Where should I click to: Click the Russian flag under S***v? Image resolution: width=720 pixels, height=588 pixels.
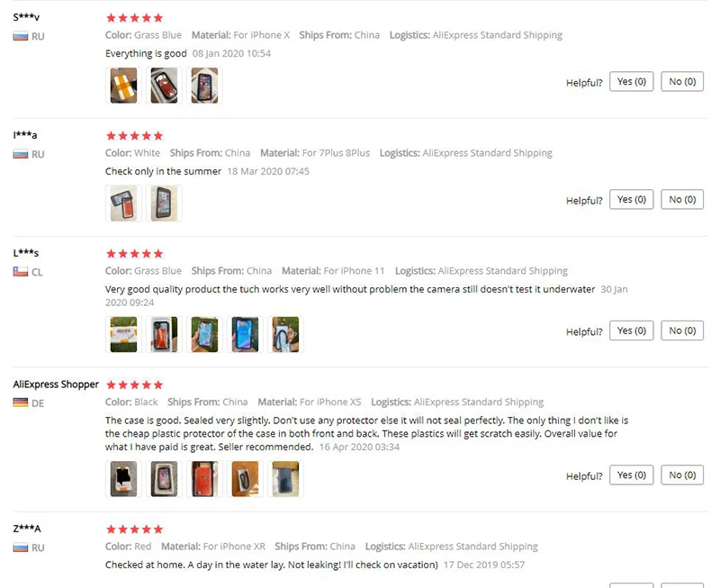(20, 36)
